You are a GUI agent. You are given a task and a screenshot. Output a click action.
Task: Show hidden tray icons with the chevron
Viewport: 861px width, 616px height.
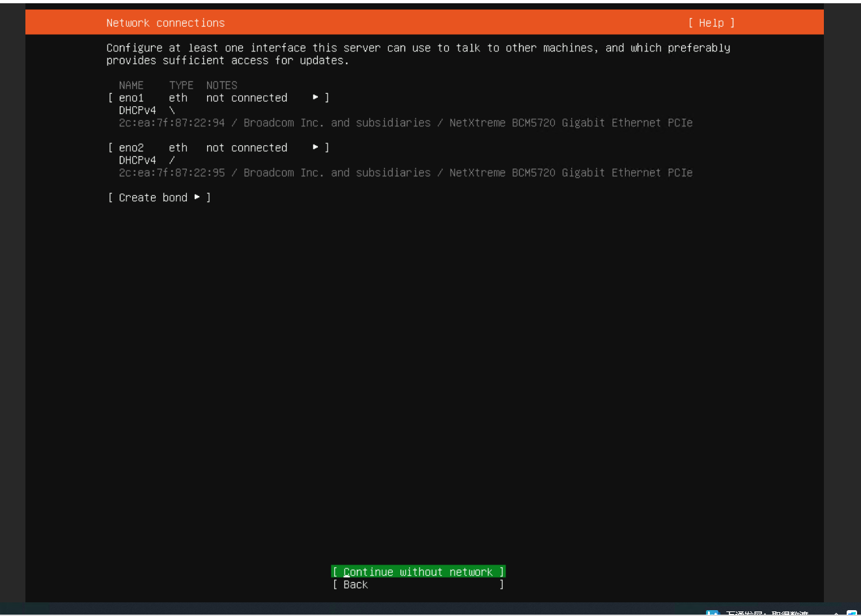pyautogui.click(x=836, y=613)
